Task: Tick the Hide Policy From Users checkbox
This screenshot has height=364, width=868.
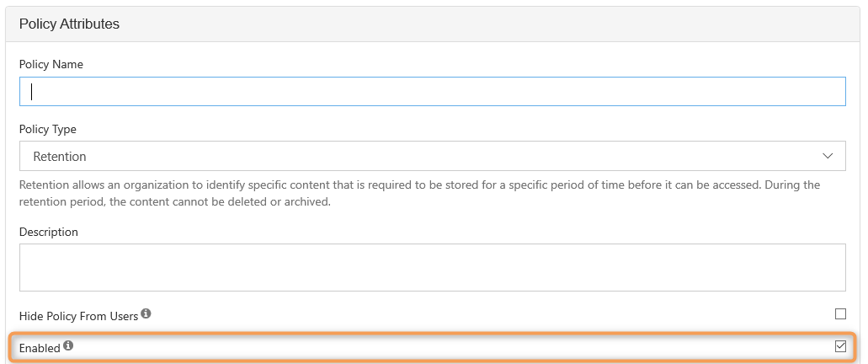Action: pyautogui.click(x=840, y=314)
